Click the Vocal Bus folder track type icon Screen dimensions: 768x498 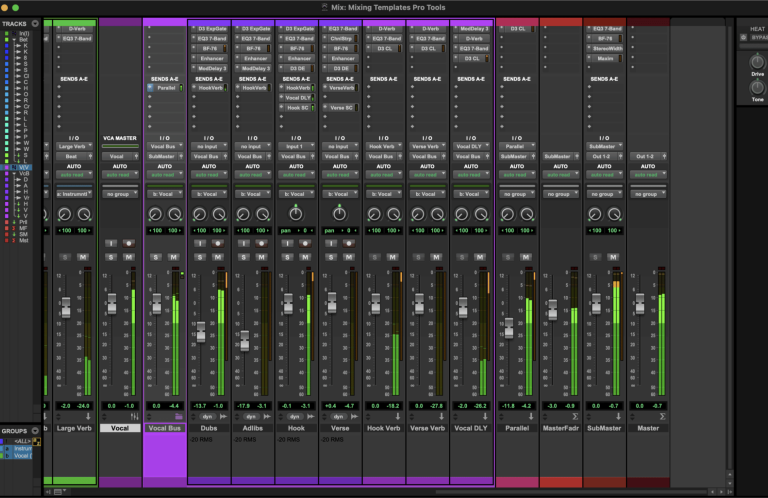click(x=179, y=417)
